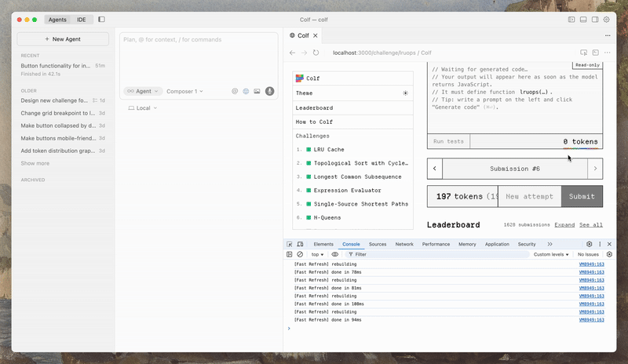Open the Agent mode dropdown

pos(142,91)
